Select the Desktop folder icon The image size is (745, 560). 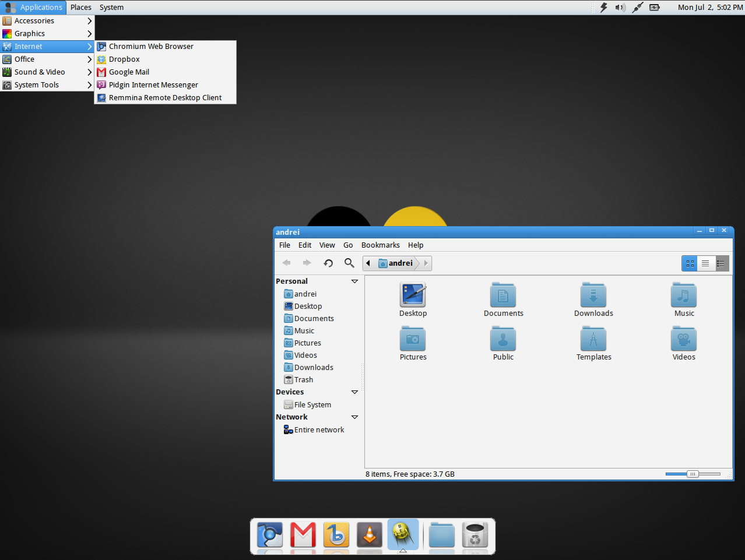pyautogui.click(x=413, y=300)
